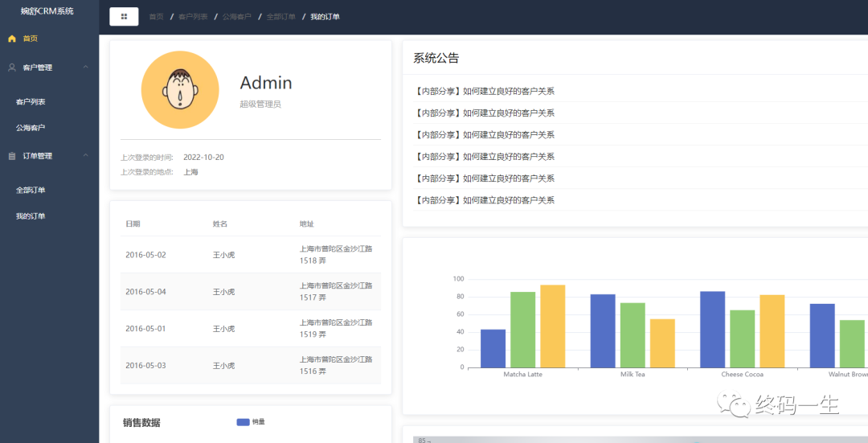Click the Milk Tea axis label
The image size is (868, 443).
click(x=633, y=375)
